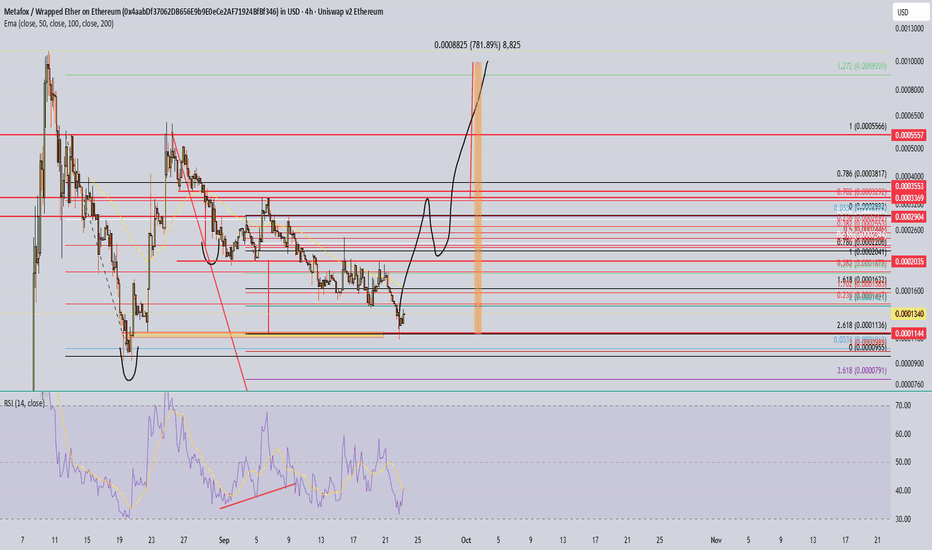Click the 11 date label near chart start
Viewport: 932px width, 550px height.
(x=55, y=540)
